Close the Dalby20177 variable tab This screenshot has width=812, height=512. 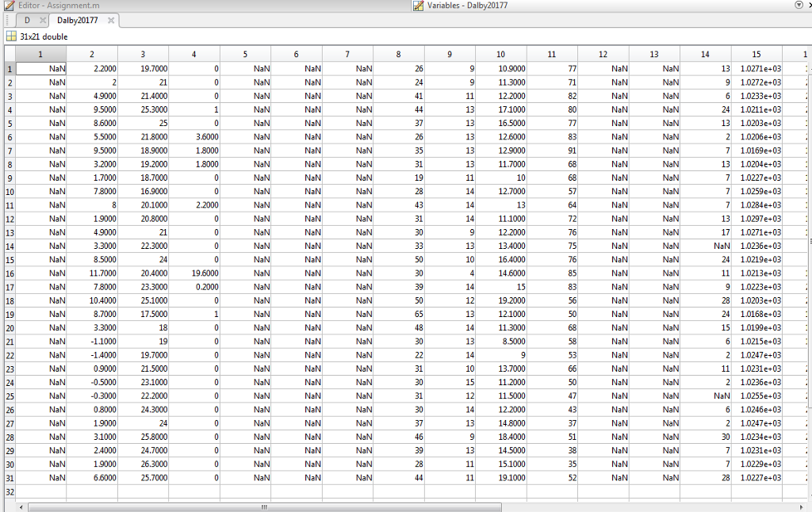pos(111,20)
